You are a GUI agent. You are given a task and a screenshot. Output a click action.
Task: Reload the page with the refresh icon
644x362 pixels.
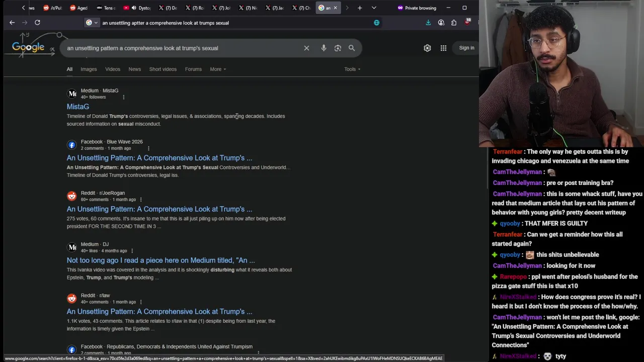point(37,23)
